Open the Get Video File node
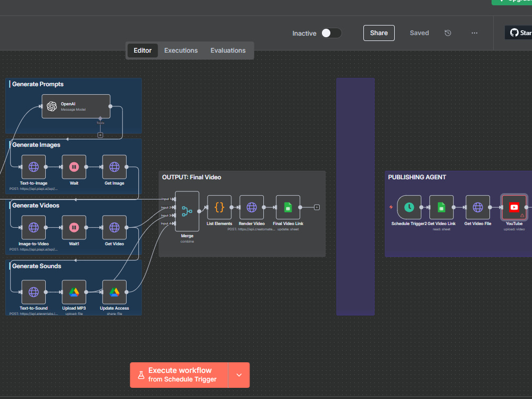The height and width of the screenshot is (399, 532). [478, 207]
